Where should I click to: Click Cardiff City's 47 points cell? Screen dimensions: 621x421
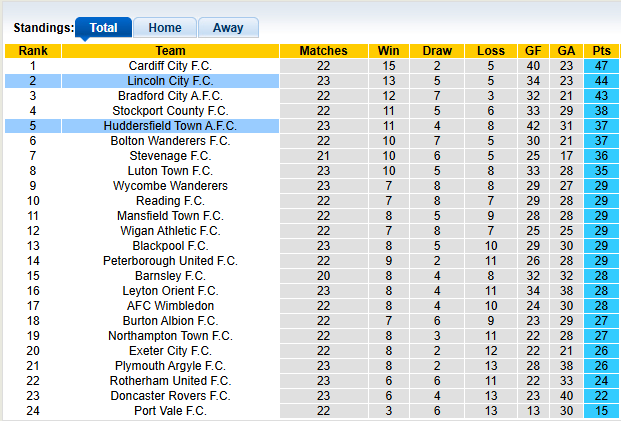click(601, 66)
